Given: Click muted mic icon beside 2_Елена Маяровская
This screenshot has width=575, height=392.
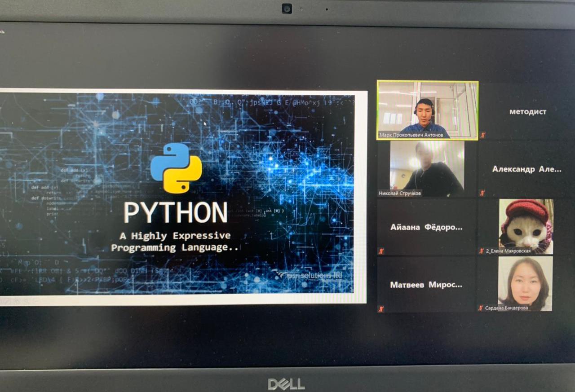Looking at the screenshot, I should (481, 251).
